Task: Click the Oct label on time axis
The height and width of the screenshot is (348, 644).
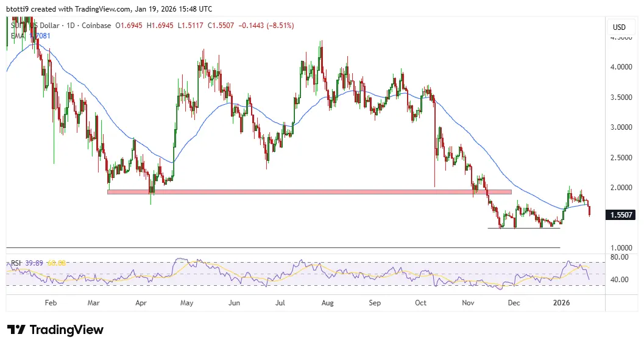Action: pyautogui.click(x=422, y=302)
